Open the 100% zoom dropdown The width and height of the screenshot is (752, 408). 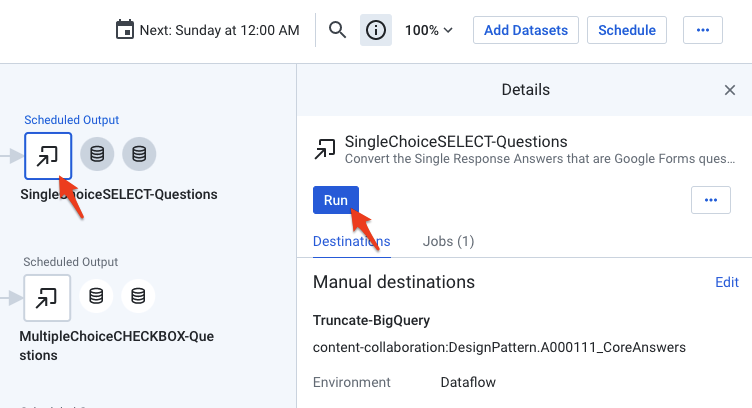(x=429, y=30)
